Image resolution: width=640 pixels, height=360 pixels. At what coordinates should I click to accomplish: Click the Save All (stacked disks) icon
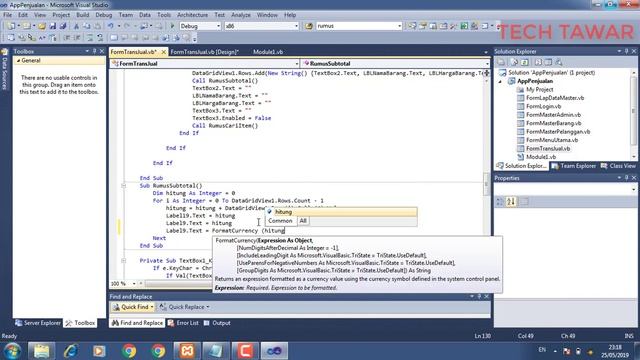point(63,26)
